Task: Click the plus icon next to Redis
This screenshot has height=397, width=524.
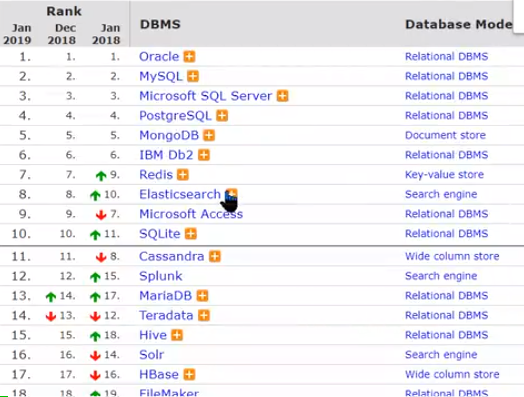Action: 183,174
